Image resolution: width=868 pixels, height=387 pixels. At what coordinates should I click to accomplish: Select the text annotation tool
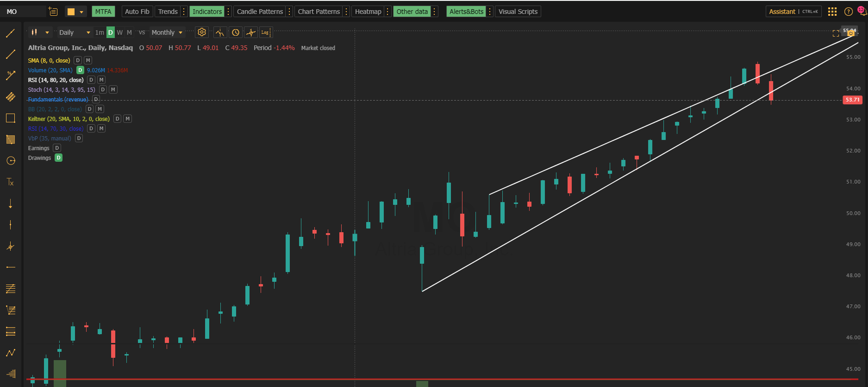[10, 182]
